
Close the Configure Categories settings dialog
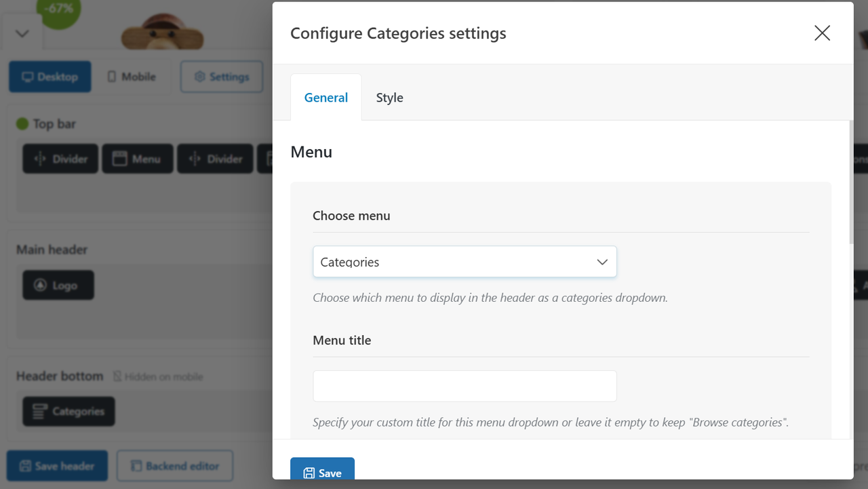tap(822, 33)
